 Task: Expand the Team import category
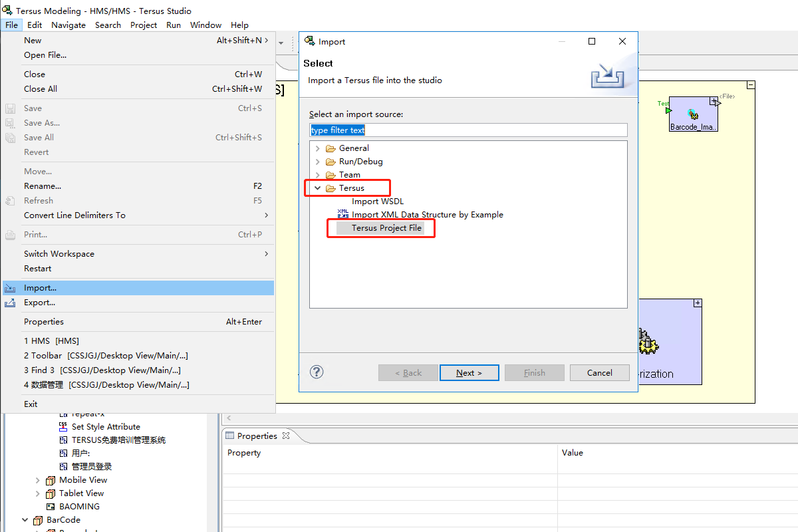[317, 175]
